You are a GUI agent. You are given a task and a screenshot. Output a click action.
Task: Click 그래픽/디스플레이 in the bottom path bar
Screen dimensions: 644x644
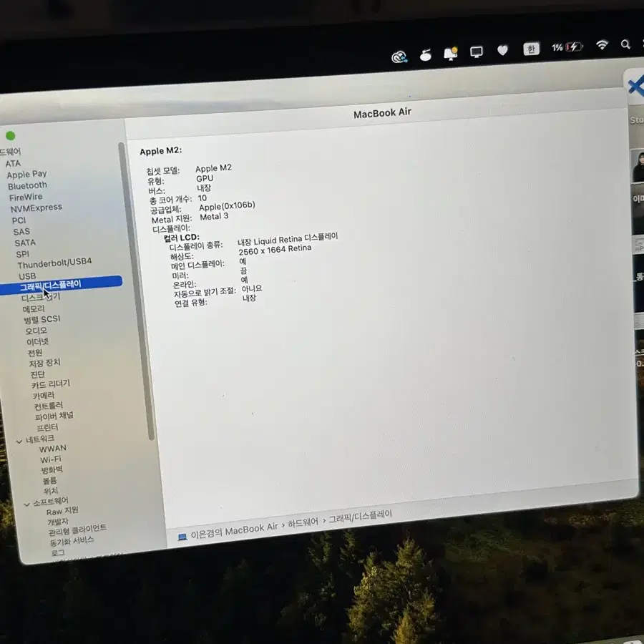(x=360, y=516)
